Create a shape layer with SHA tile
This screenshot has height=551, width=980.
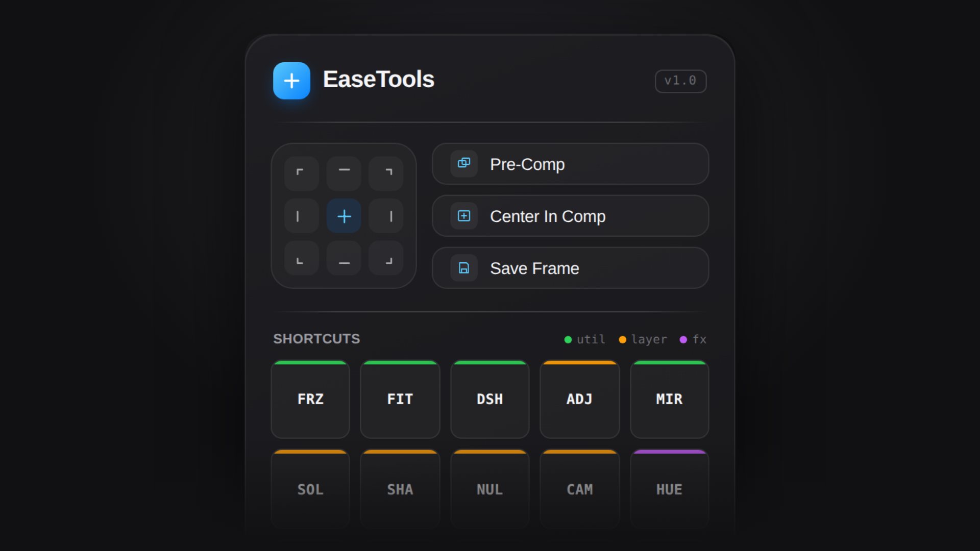400,489
